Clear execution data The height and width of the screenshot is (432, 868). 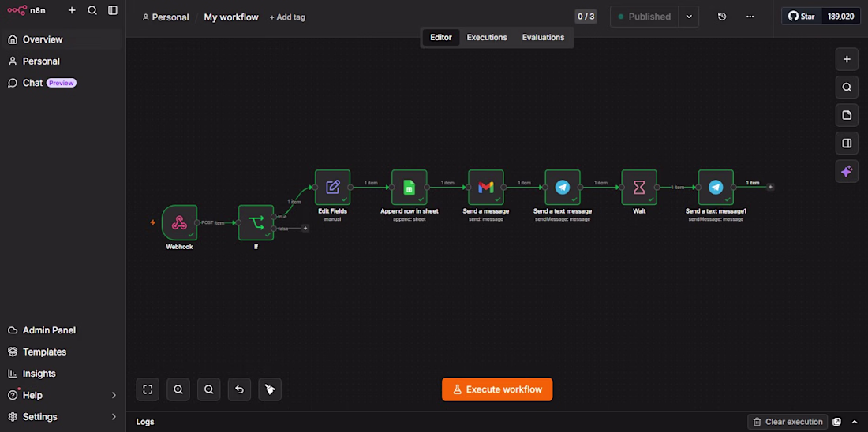click(x=788, y=422)
